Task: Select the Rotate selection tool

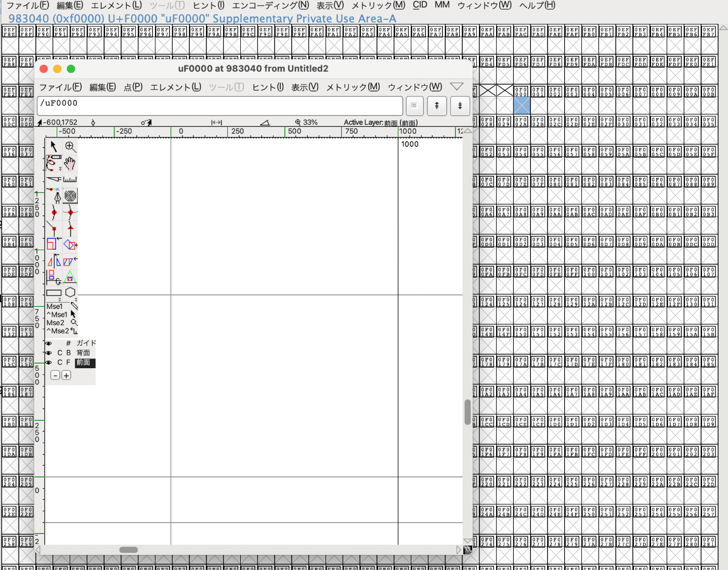Action: tap(70, 244)
